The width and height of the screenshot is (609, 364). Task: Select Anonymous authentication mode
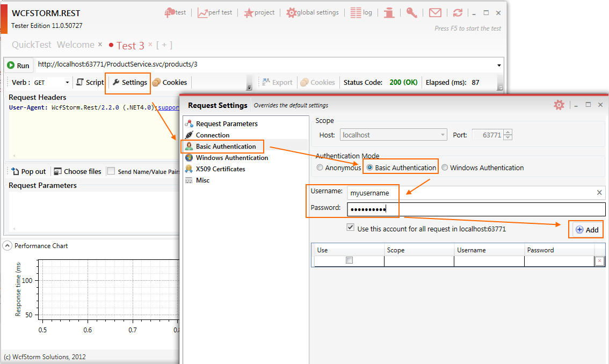(320, 168)
